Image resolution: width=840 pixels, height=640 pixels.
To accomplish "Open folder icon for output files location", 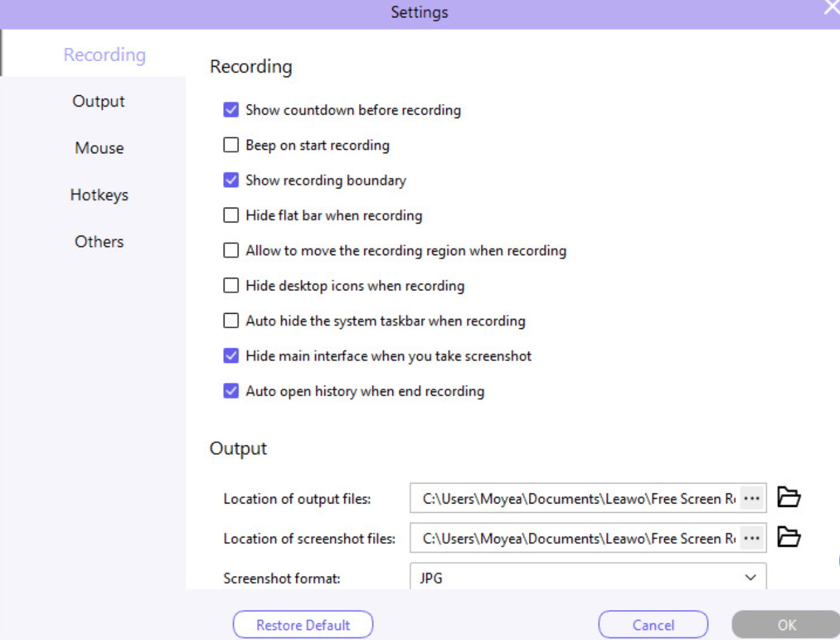I will coord(789,497).
